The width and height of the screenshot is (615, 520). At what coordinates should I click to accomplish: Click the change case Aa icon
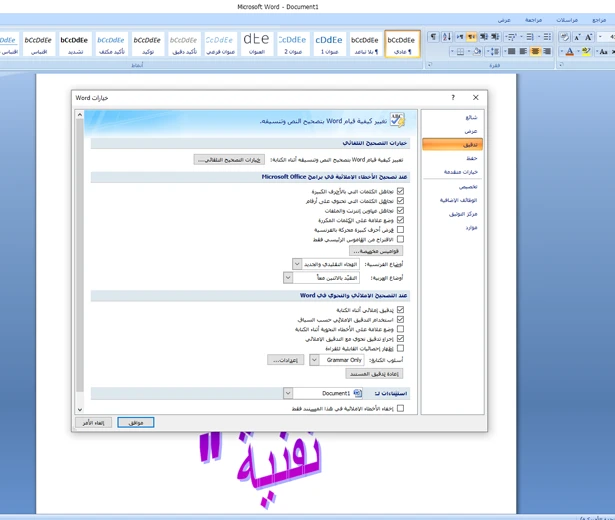coord(603,51)
